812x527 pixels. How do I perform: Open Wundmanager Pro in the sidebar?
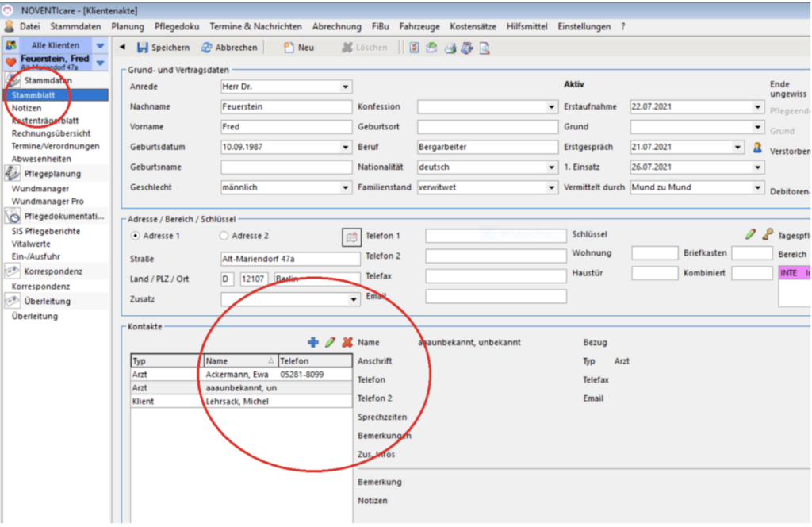point(48,201)
